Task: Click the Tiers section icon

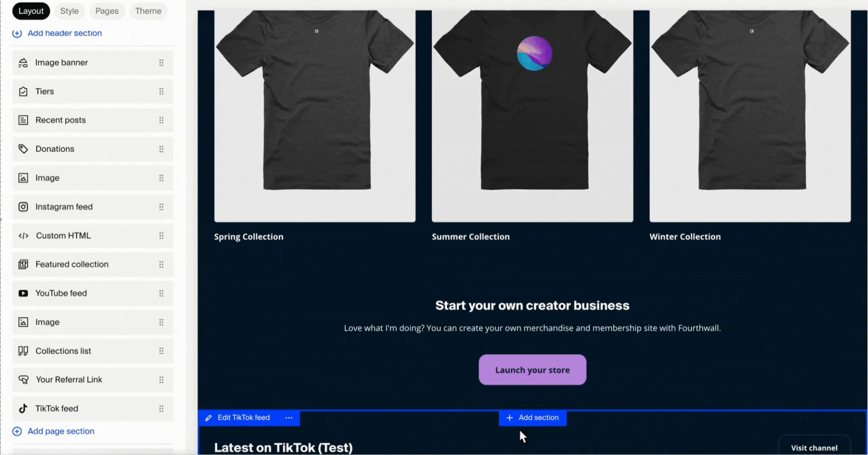Action: coord(23,91)
